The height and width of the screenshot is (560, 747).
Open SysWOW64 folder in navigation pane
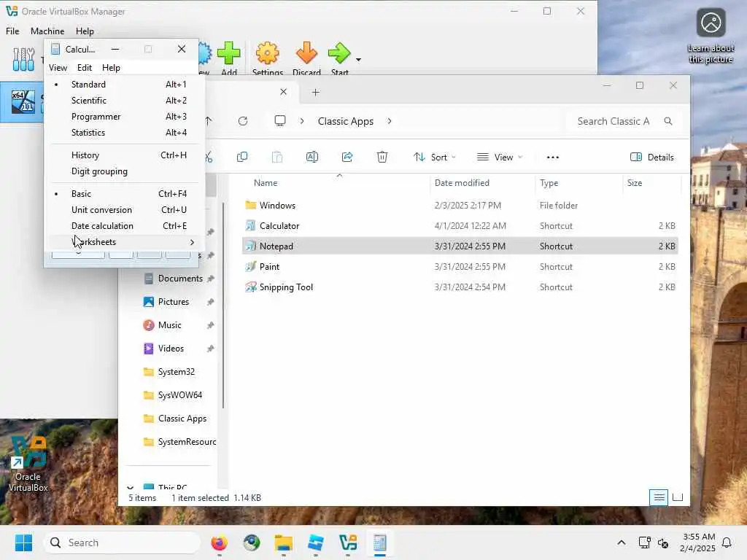(x=179, y=395)
